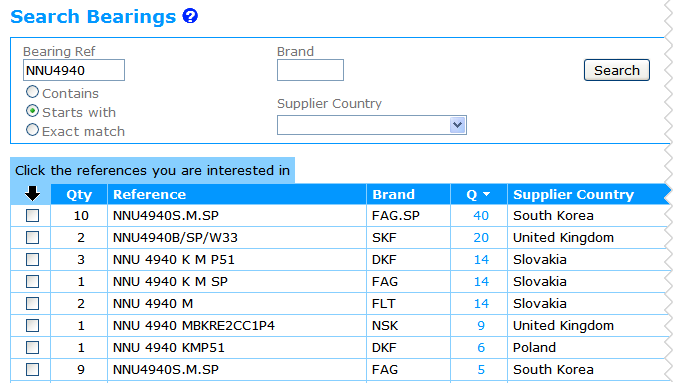675x383 pixels.
Task: Focus the Bearing Ref input field
Action: [74, 70]
